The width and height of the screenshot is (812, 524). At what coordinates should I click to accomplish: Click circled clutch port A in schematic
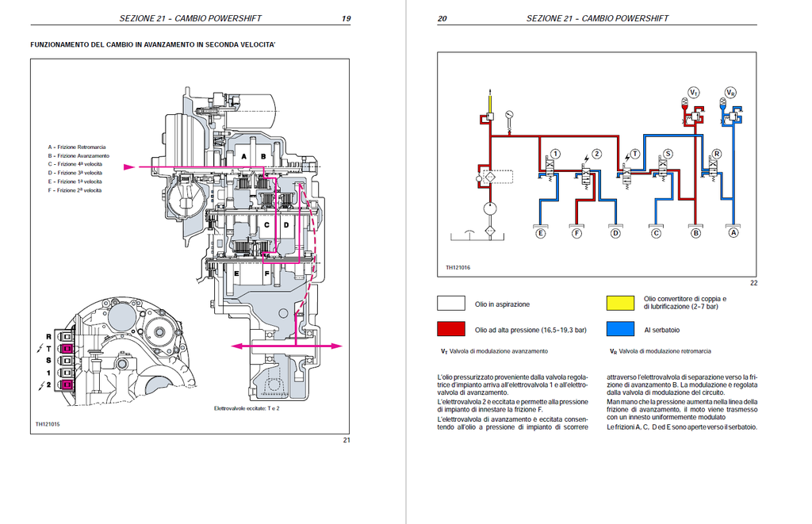pyautogui.click(x=733, y=234)
